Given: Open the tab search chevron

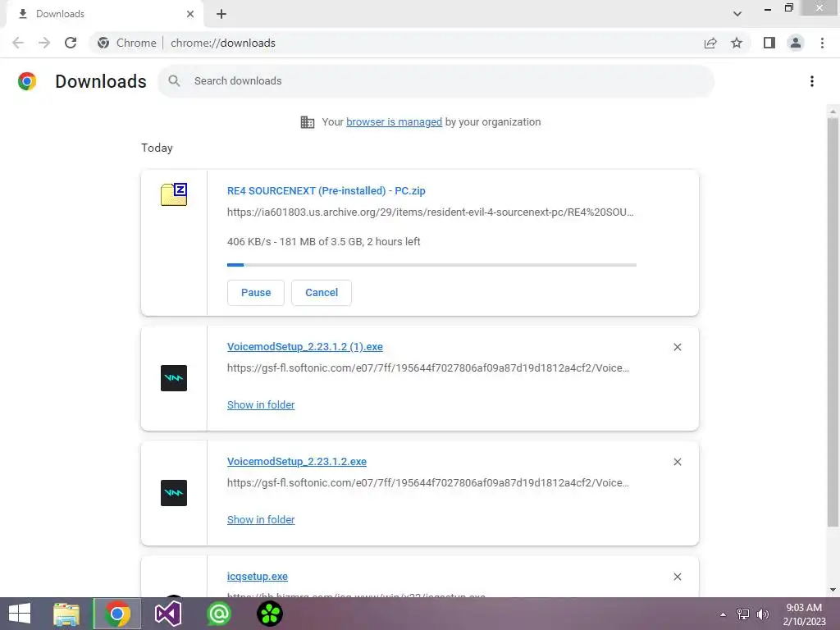Looking at the screenshot, I should point(737,14).
